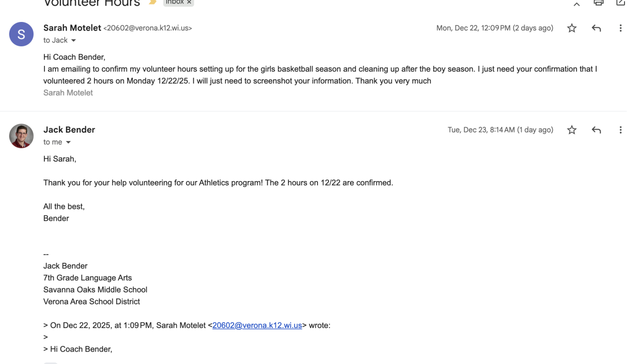Click Sarah Motelet's purple avatar

pos(21,34)
